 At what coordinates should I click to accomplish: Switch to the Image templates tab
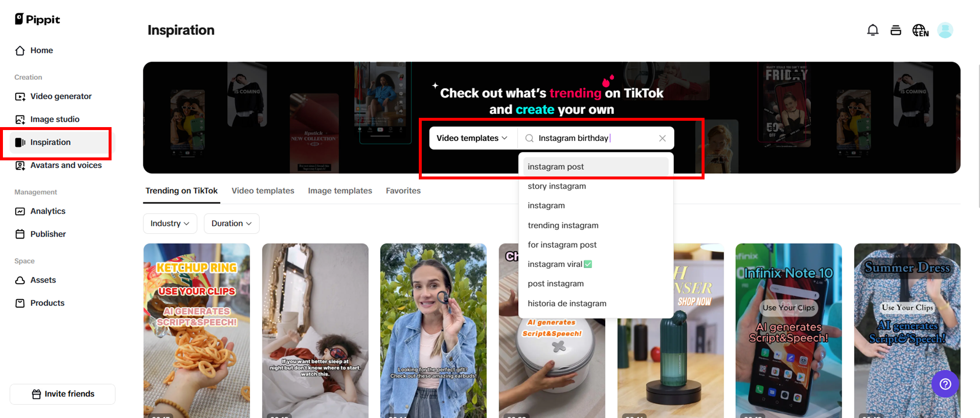(x=340, y=191)
